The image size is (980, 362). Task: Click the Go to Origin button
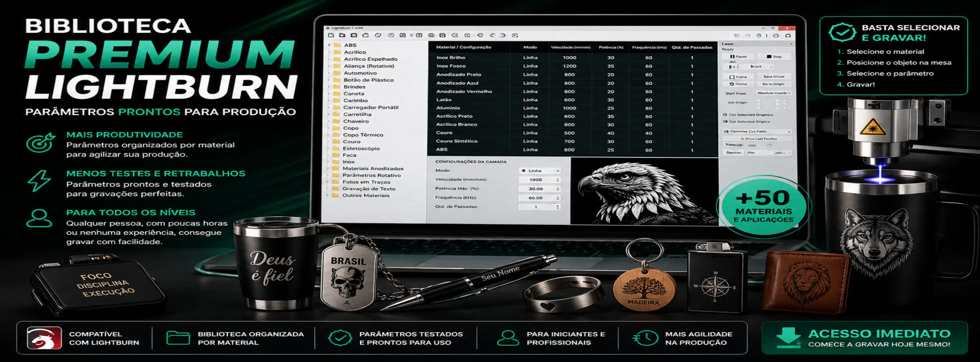(x=774, y=84)
